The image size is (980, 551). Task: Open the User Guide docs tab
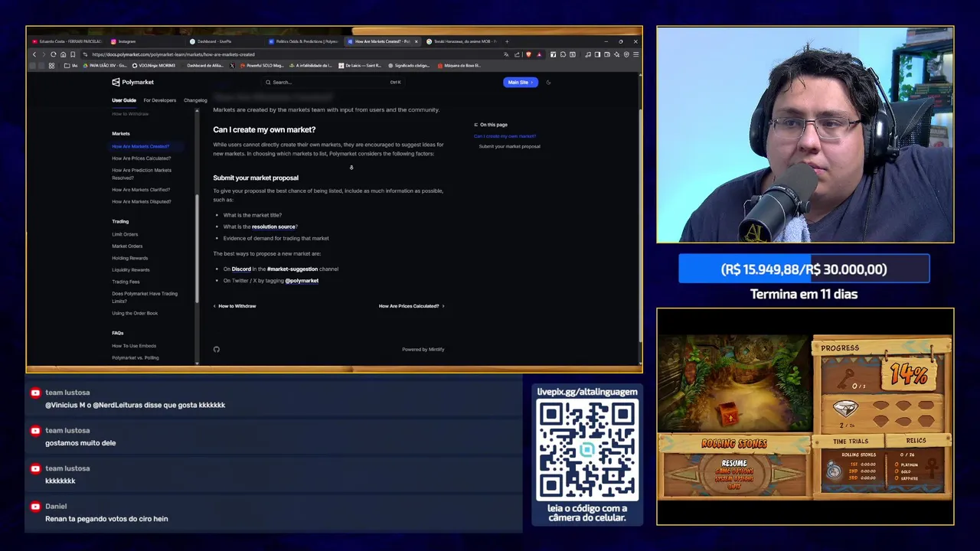tap(124, 100)
